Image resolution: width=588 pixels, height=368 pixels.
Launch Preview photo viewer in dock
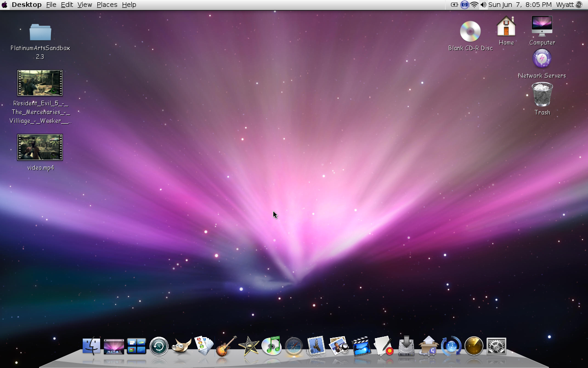point(339,346)
